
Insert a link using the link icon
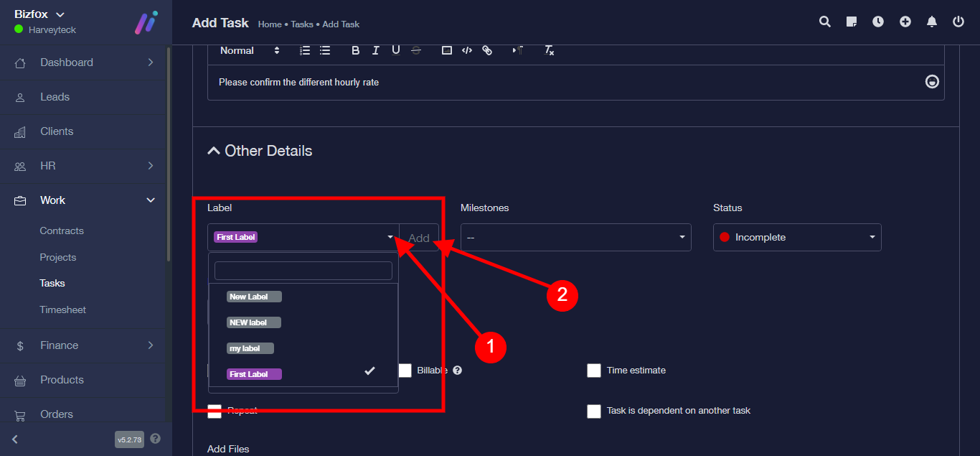pyautogui.click(x=487, y=50)
